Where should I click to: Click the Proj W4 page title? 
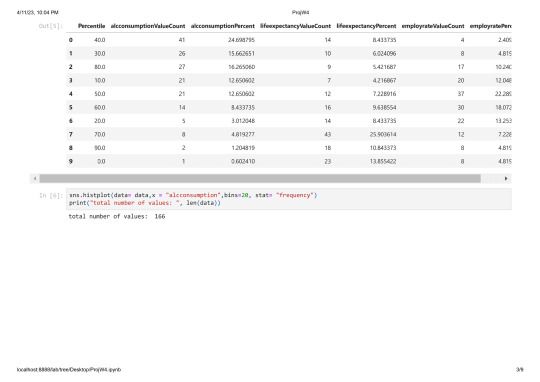coord(300,12)
